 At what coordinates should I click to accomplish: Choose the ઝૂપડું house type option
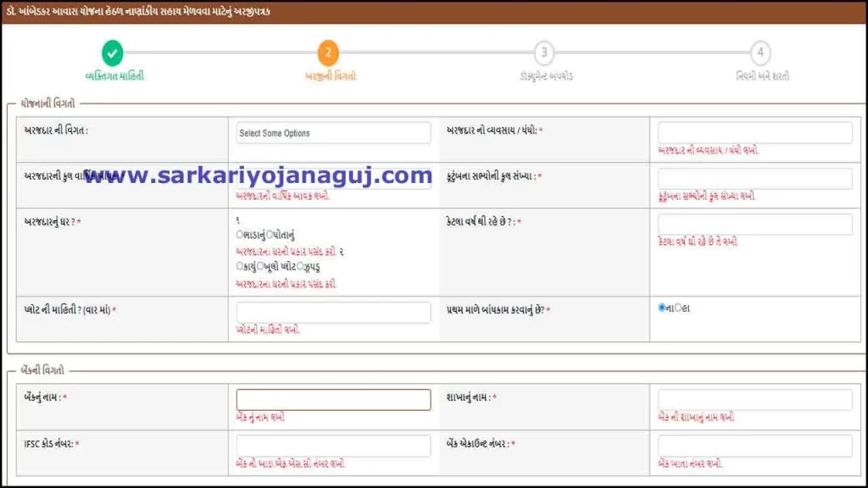coord(300,266)
